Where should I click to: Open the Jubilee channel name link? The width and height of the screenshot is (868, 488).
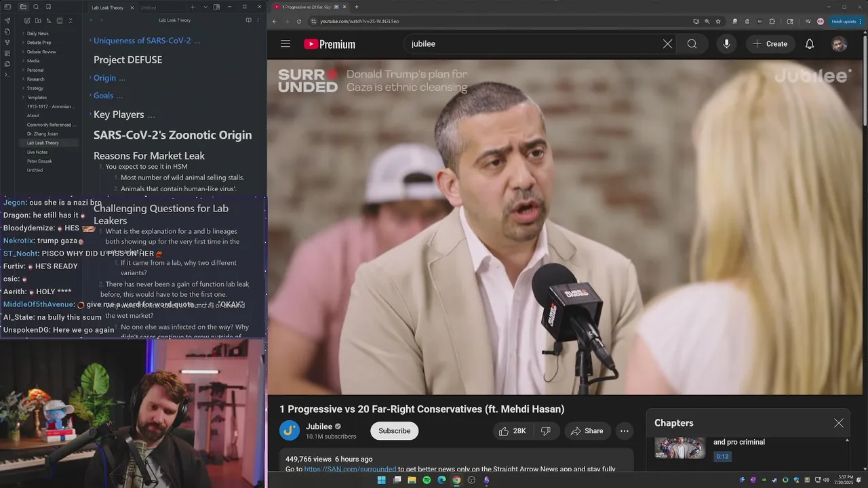pyautogui.click(x=319, y=426)
